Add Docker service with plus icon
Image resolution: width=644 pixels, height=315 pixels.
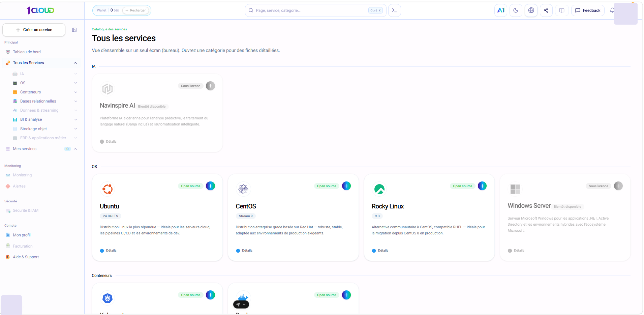point(346,295)
